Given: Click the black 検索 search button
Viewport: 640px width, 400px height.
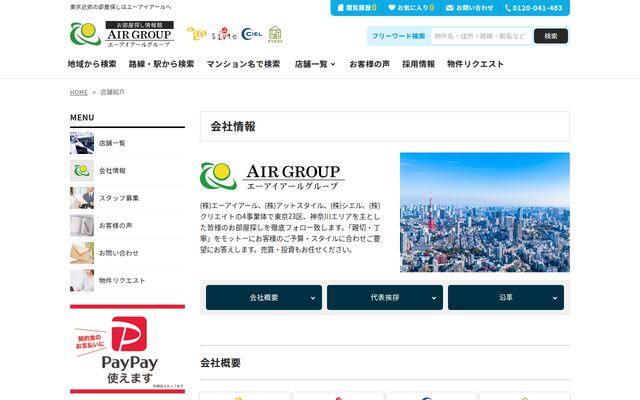Looking at the screenshot, I should click(551, 36).
